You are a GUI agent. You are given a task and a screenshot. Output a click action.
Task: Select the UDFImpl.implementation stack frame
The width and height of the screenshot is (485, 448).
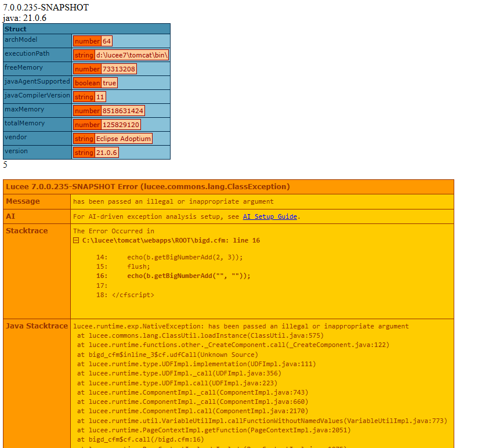pos(197,364)
